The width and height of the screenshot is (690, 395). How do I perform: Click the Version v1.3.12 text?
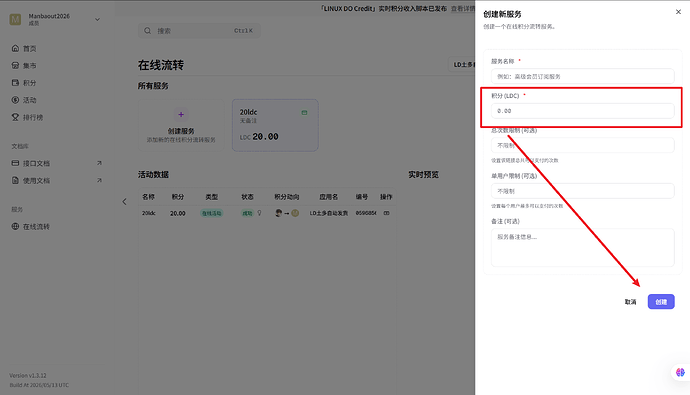point(28,375)
